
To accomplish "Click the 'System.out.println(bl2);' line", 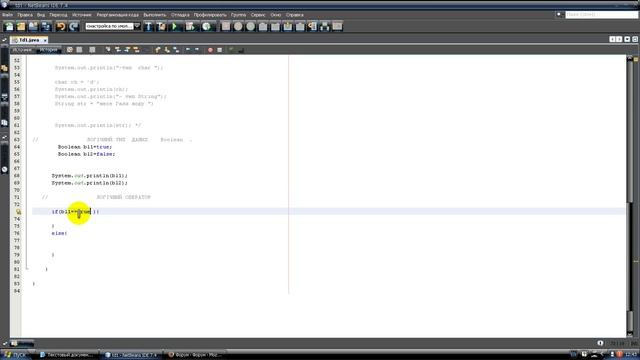I will point(89,183).
